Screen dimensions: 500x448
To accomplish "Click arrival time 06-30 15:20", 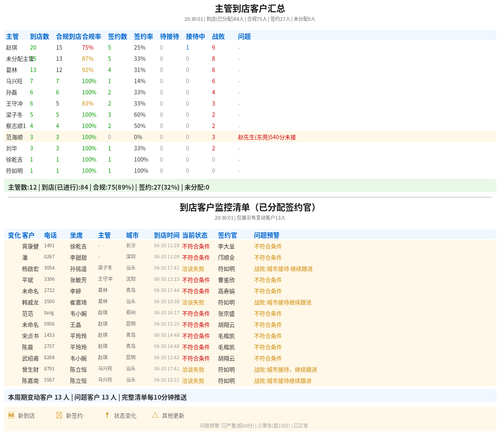I will (167, 324).
